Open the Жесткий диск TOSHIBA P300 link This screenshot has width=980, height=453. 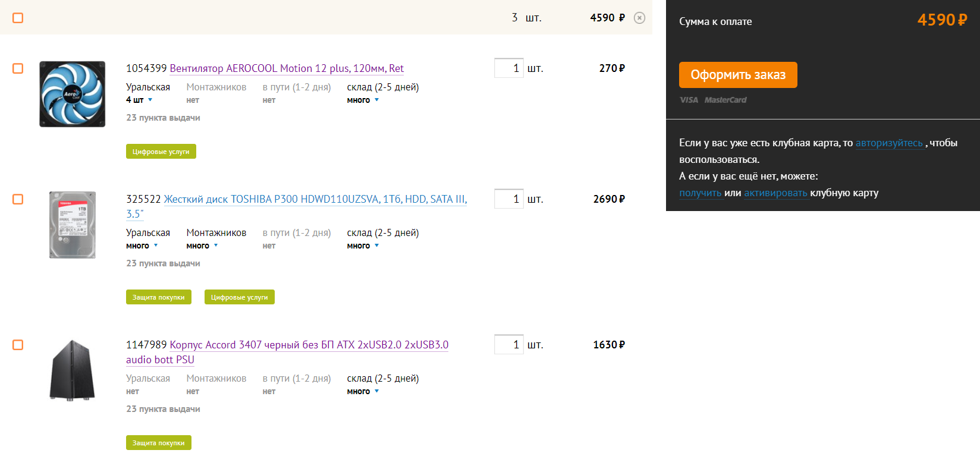click(297, 206)
